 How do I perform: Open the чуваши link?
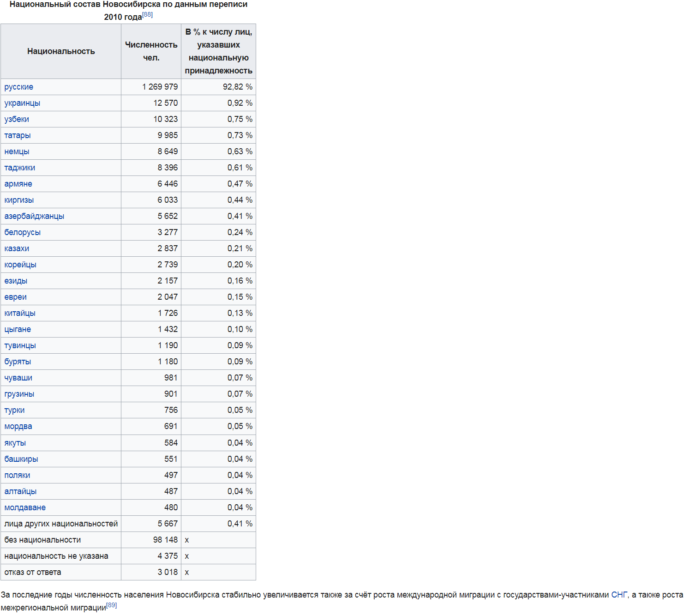pos(18,378)
